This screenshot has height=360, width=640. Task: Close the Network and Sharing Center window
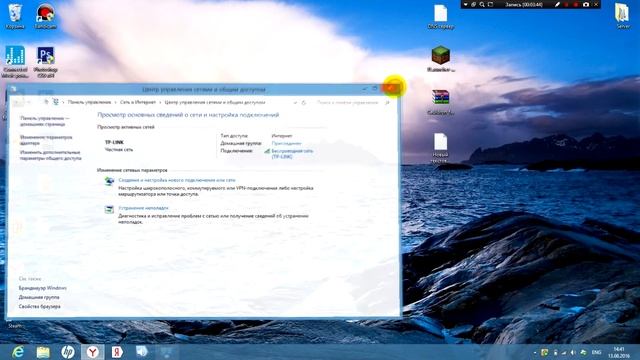391,88
